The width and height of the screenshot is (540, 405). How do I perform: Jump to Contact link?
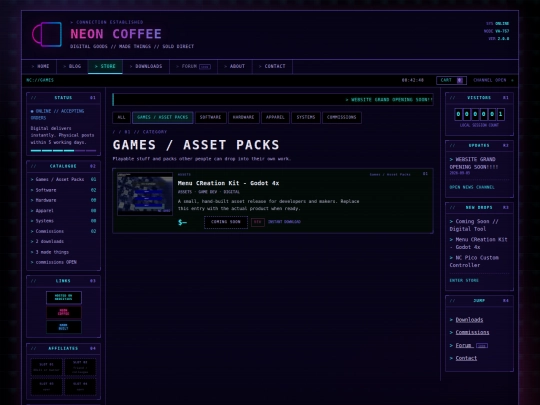coord(466,358)
